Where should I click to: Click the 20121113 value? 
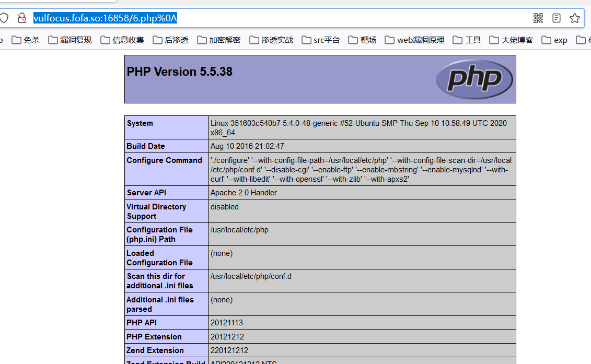coord(227,323)
